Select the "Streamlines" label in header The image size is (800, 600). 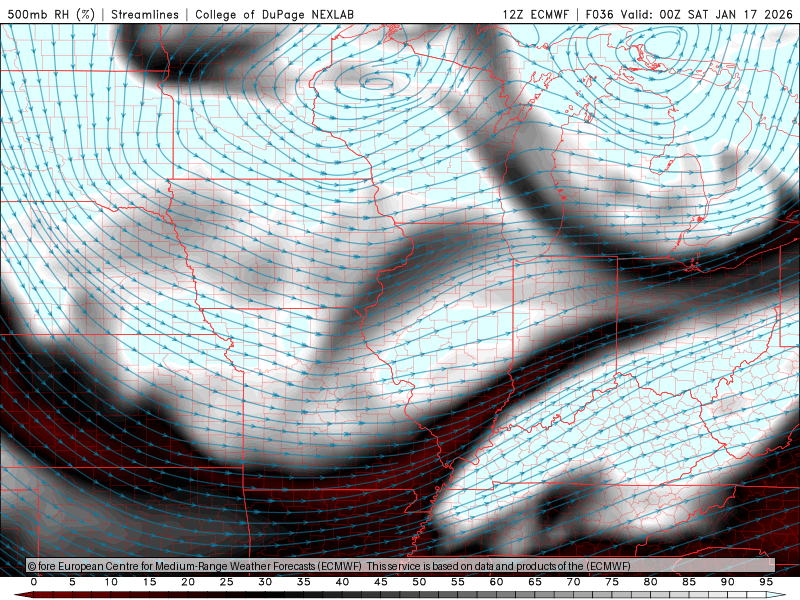click(145, 14)
